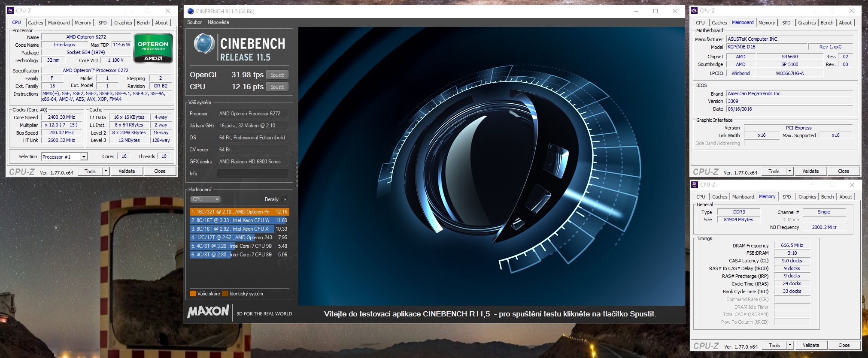
Task: Select Memory tab in left CPU-Z window
Action: pos(83,23)
